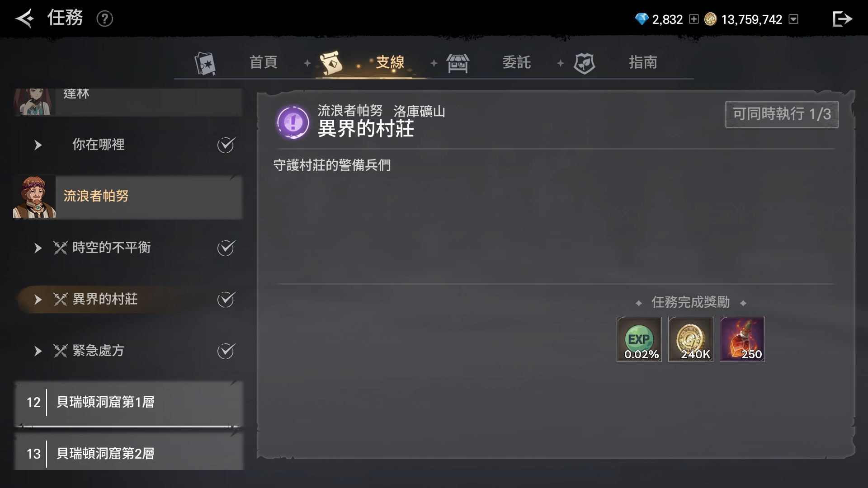Expand the 異界的村莊 quest arrow
This screenshot has width=868, height=488.
38,300
